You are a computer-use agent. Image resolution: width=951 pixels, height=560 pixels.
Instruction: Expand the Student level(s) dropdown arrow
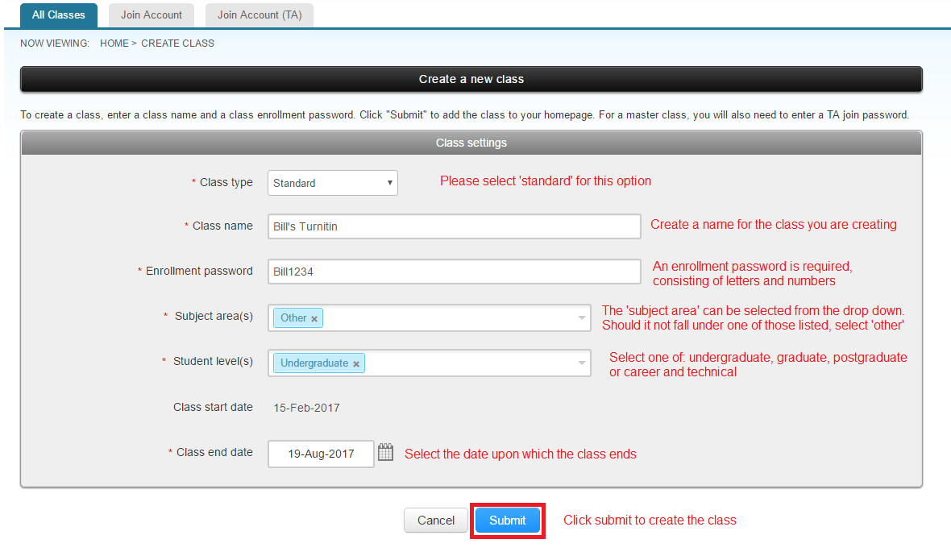[582, 363]
